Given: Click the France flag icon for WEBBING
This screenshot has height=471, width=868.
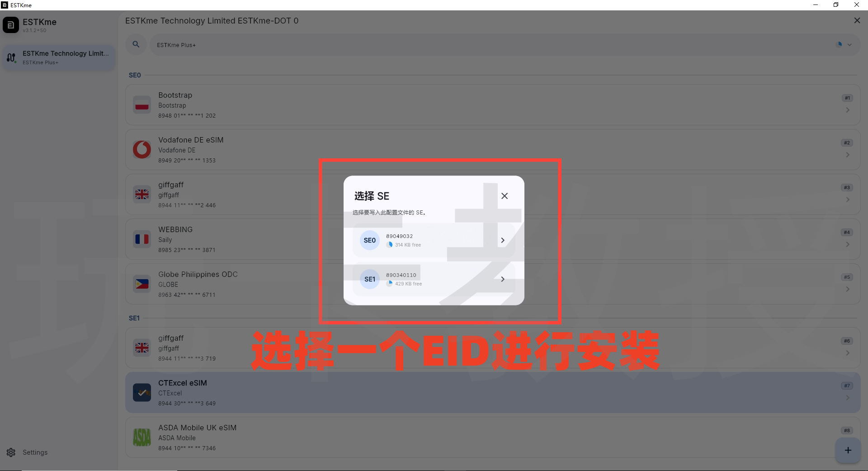Looking at the screenshot, I should pyautogui.click(x=142, y=239).
